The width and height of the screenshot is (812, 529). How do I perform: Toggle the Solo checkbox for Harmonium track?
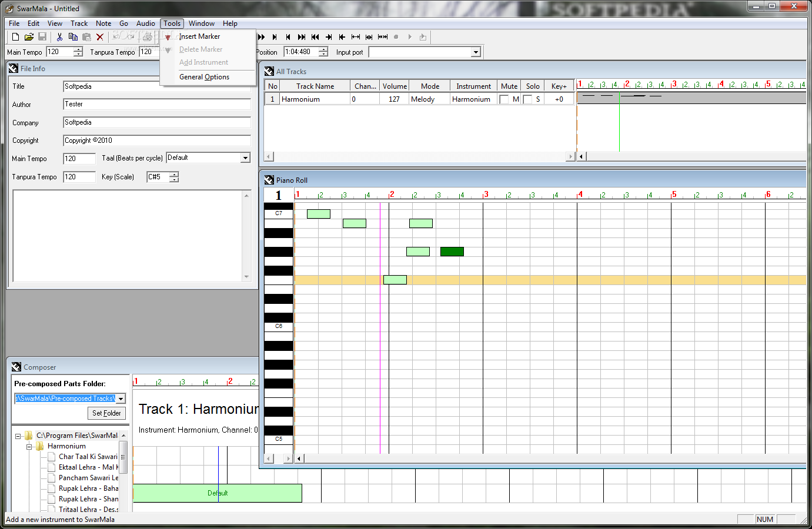coord(527,99)
